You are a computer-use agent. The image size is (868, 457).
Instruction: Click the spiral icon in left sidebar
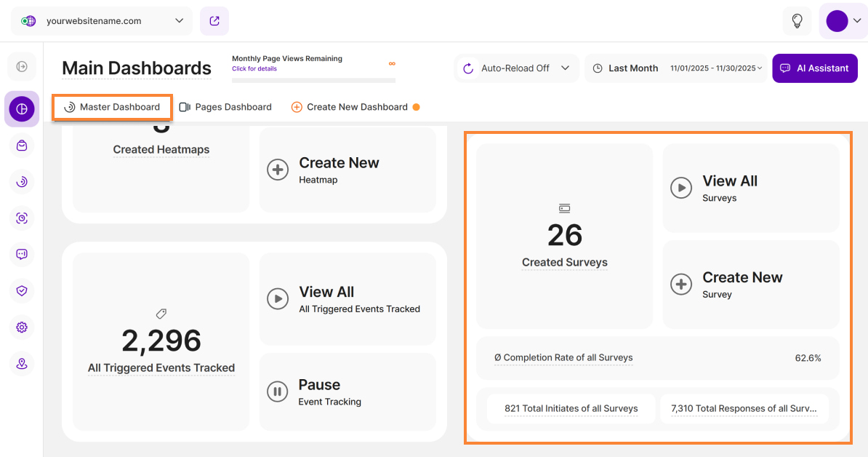22,182
